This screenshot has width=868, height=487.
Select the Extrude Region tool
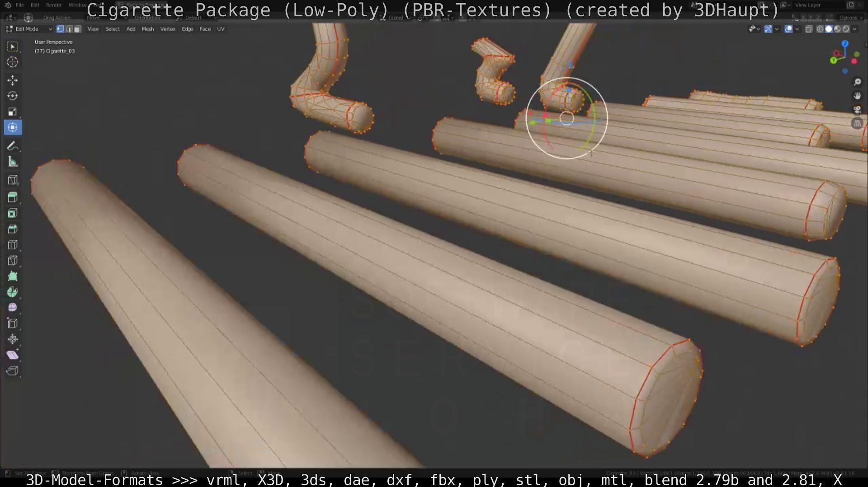[13, 197]
